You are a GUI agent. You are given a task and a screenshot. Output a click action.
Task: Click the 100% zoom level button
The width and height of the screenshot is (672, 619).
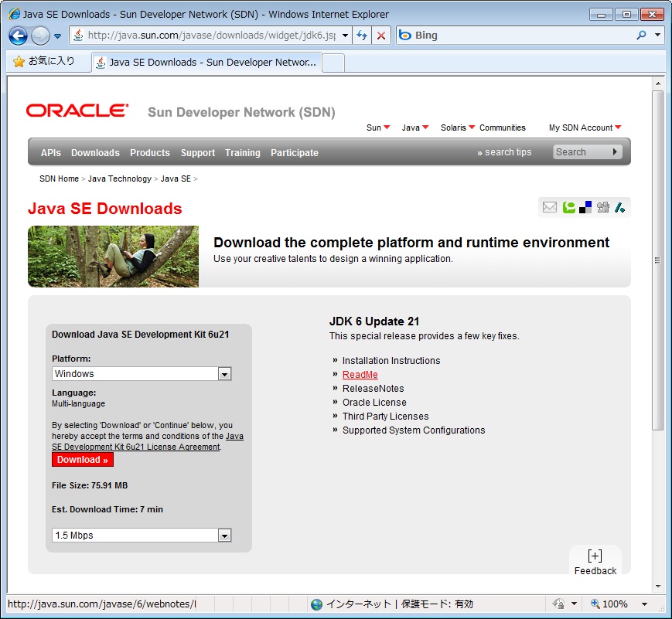point(609,604)
